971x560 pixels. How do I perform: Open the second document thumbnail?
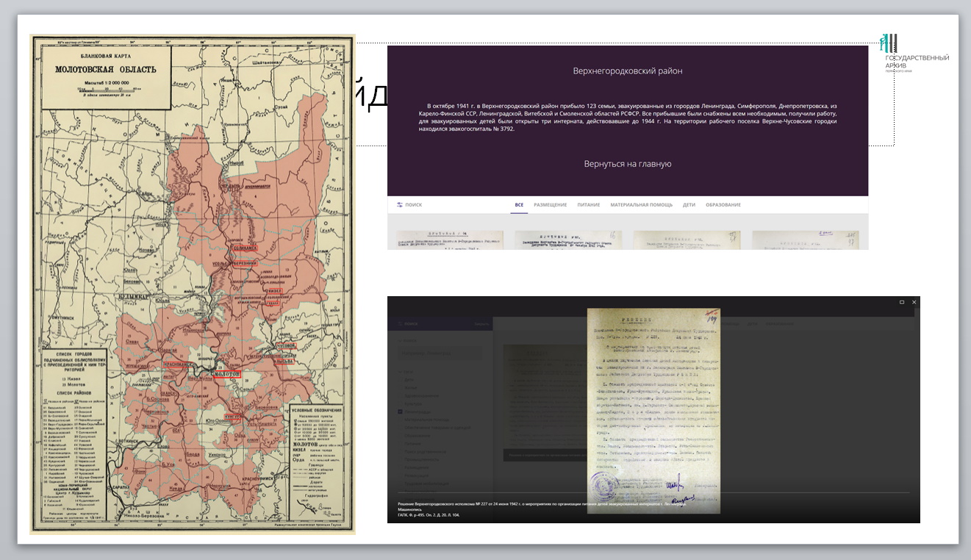[x=568, y=240]
